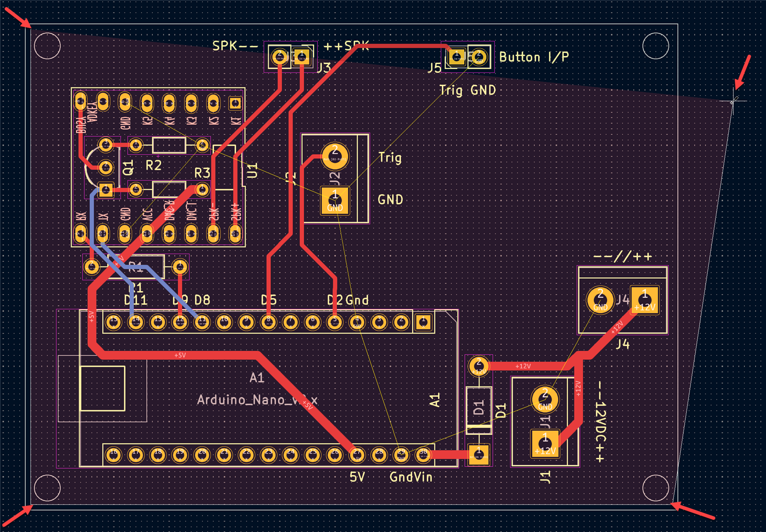Click the 'D11' pin label text
The height and width of the screenshot is (532, 766).
click(136, 300)
